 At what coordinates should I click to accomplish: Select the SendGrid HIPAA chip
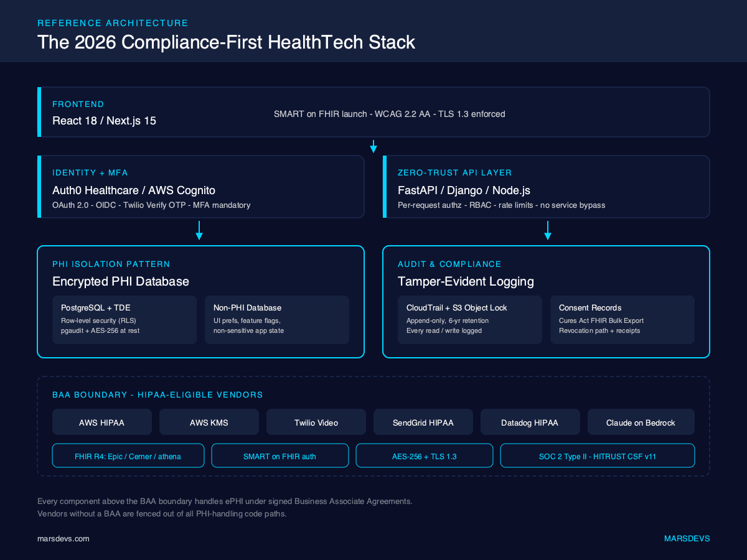click(x=423, y=422)
